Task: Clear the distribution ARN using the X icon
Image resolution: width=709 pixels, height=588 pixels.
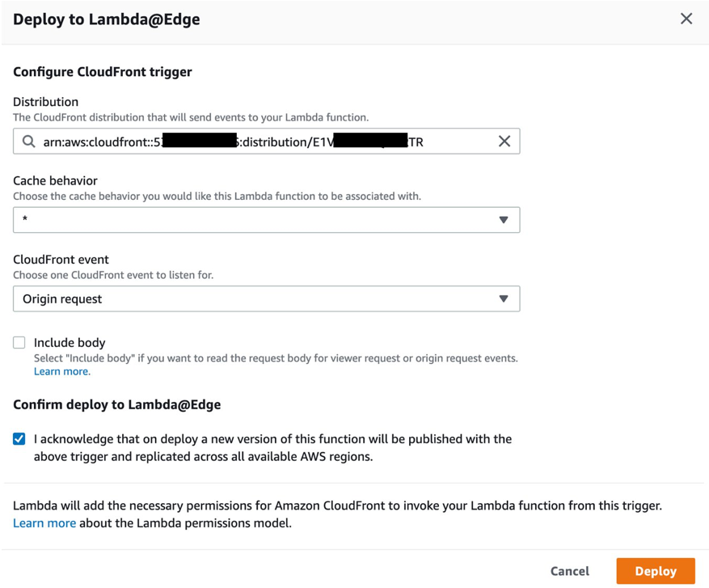Action: 504,141
